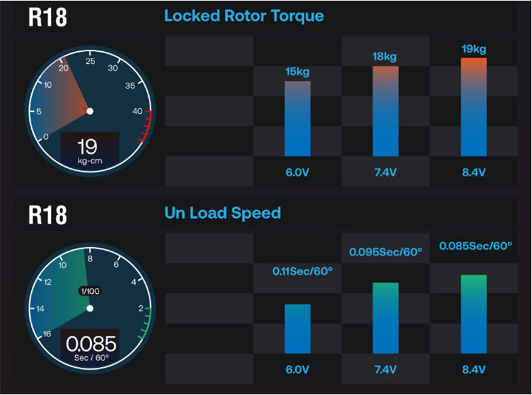This screenshot has width=532, height=395.
Task: Click the R18 label above the speed gauge
Action: pyautogui.click(x=47, y=214)
